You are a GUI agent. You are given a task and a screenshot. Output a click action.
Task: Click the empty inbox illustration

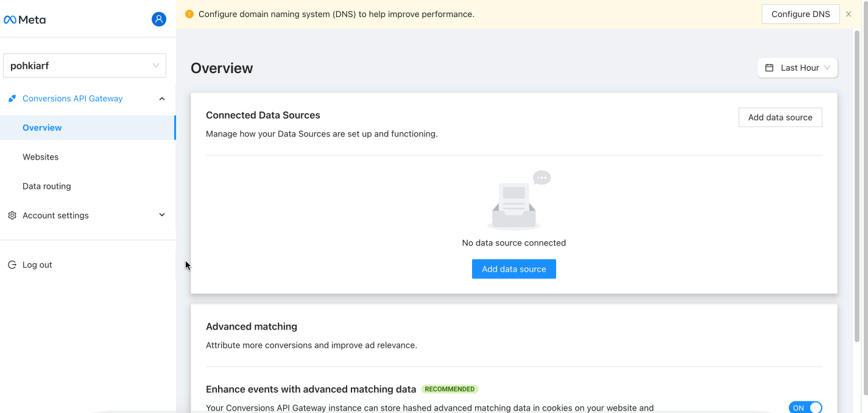tap(514, 201)
